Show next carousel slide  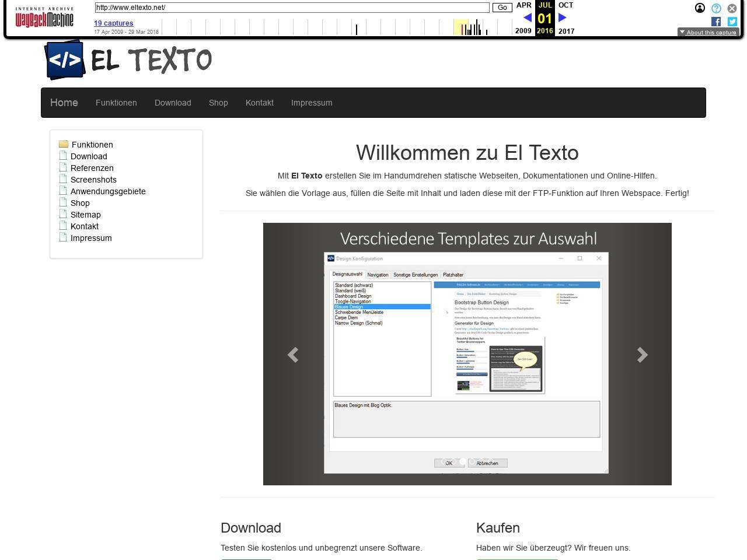642,355
